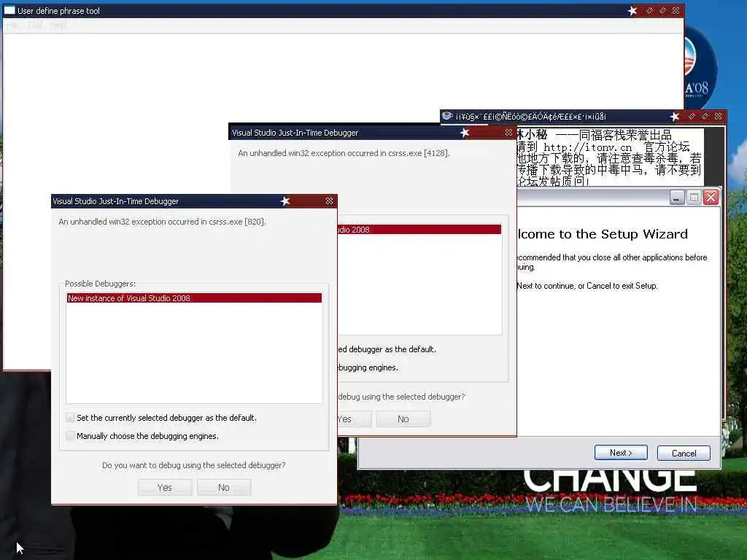The image size is (747, 560).
Task: Click the 'Possible Debuggers:' label
Action: tap(100, 284)
